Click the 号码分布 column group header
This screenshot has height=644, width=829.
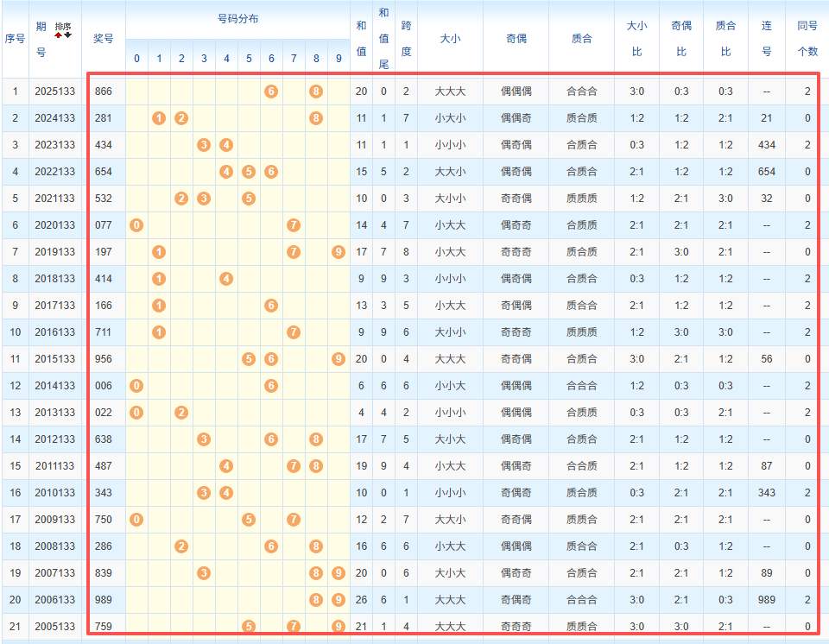click(238, 19)
